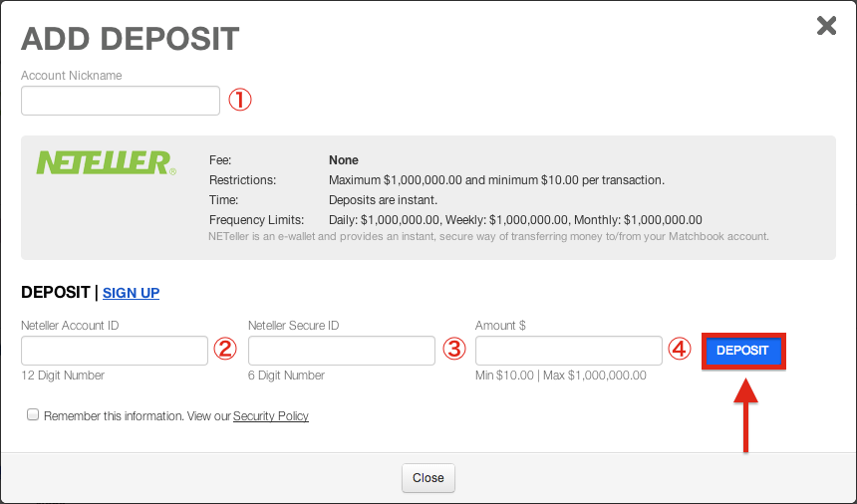Click the ADD DEPOSIT heading

[131, 39]
